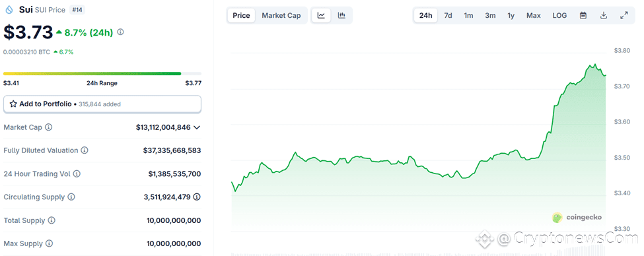Viewport: 644px width, 256px height.
Task: Click the $37,335,668,583 valuation value
Action: tap(172, 150)
